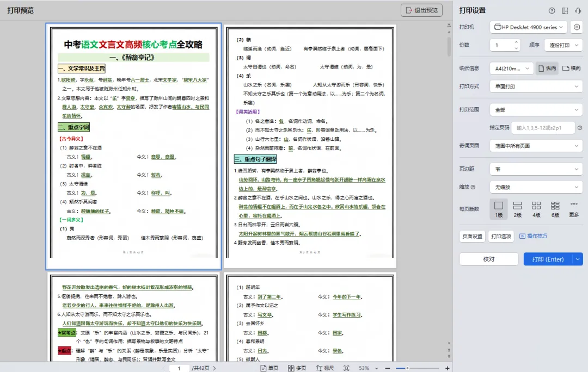This screenshot has width=588, height=372.
Task: Zoom out with the minus icon
Action: (x=388, y=368)
